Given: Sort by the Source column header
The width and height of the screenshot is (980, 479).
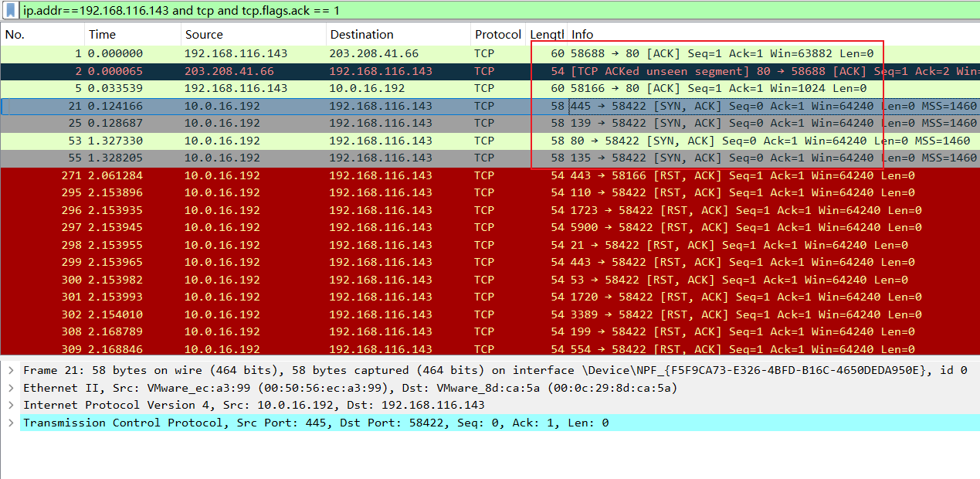Looking at the screenshot, I should pyautogui.click(x=253, y=35).
